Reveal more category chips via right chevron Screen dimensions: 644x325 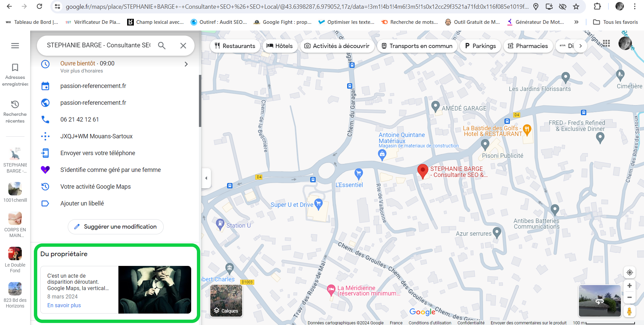click(x=581, y=46)
